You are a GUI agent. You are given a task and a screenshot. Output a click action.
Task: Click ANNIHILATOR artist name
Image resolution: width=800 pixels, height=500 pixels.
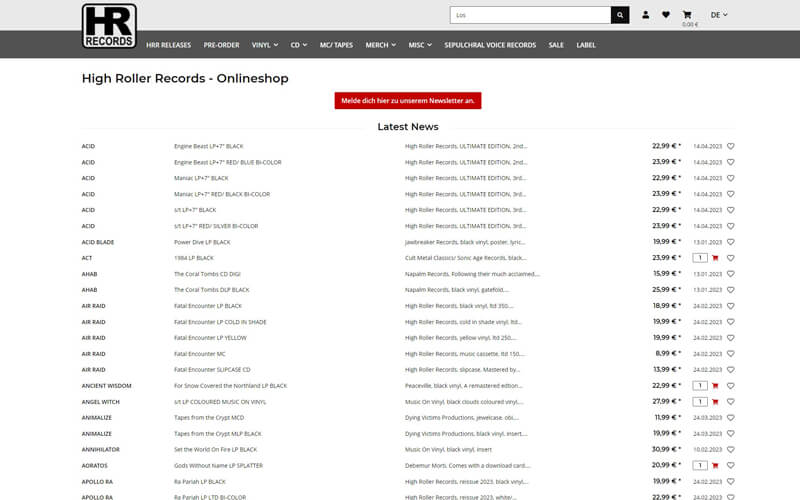click(x=101, y=449)
